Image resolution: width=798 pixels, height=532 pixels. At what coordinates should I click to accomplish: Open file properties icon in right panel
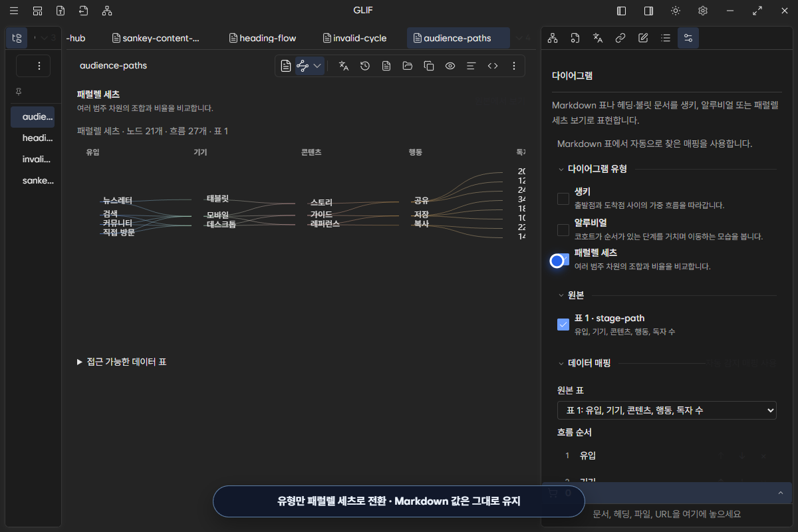pyautogui.click(x=575, y=38)
